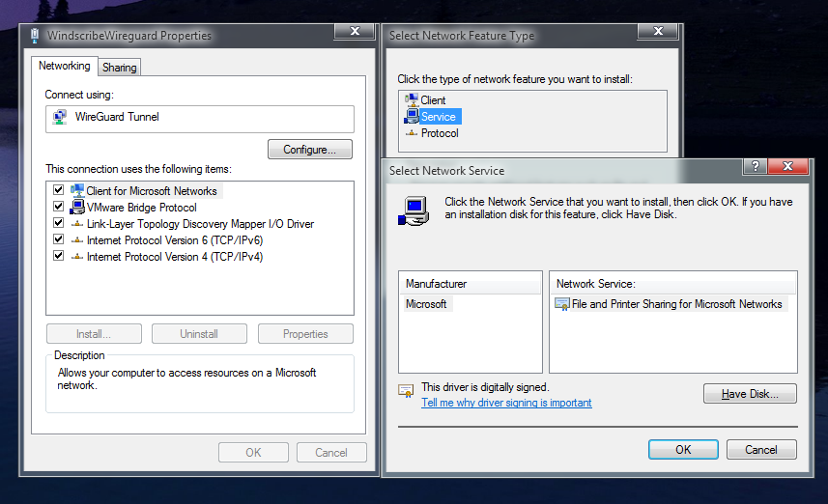Cancel the Select Network Service dialog
This screenshot has width=828, height=504.
760,449
